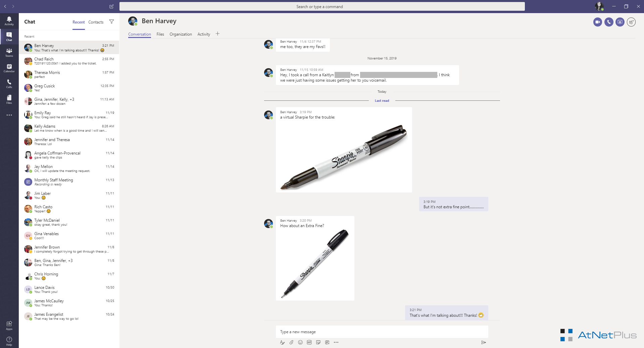The image size is (644, 348).
Task: Click the Type a new message field
Action: pos(382,332)
